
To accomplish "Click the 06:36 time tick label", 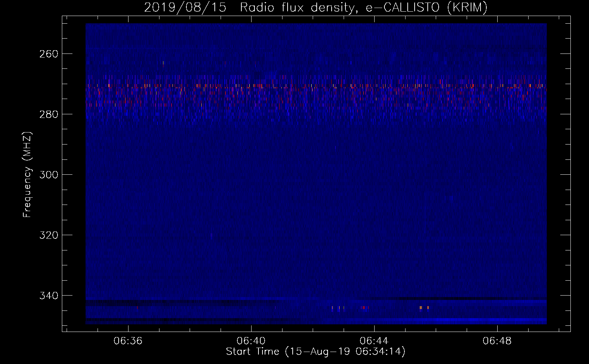I will point(128,341).
